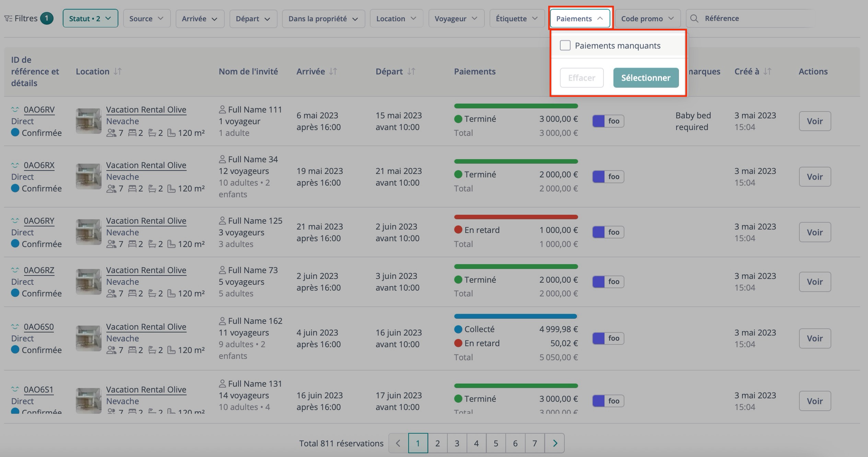Open the Source filter menu
Viewport: 868px width, 457px height.
[x=146, y=18]
